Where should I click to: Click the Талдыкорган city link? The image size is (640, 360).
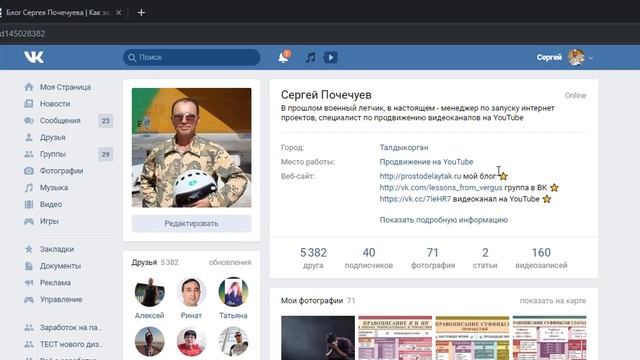tap(404, 147)
